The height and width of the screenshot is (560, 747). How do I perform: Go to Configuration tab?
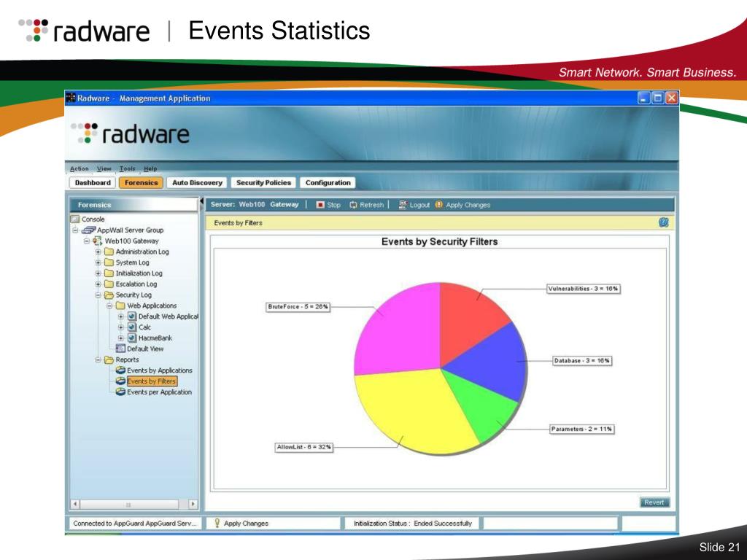(328, 183)
